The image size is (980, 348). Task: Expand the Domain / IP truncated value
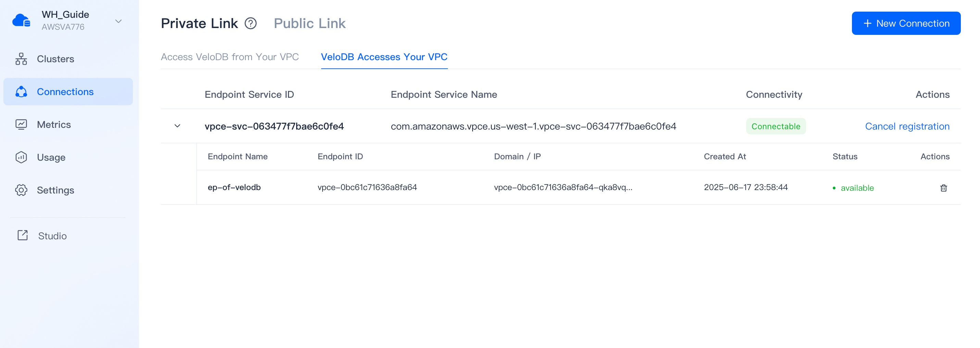tap(563, 187)
